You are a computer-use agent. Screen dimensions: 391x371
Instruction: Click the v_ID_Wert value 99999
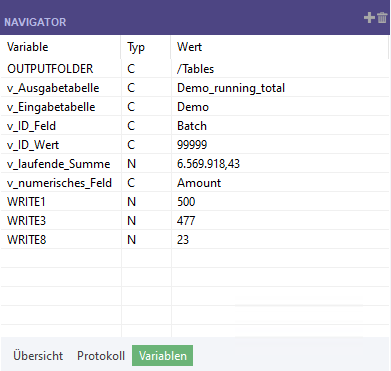tap(192, 145)
